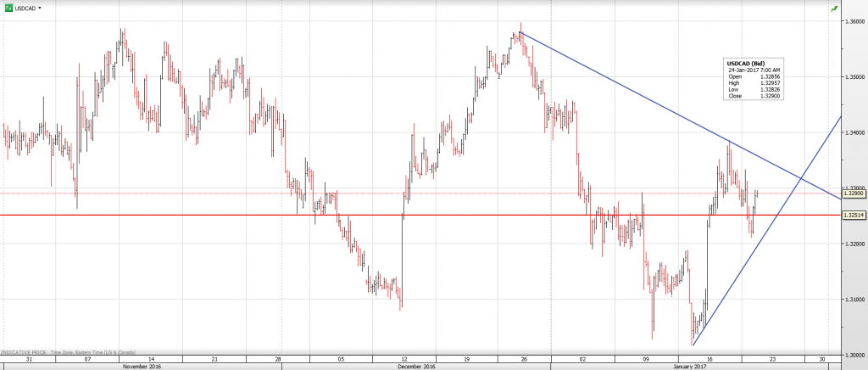Click the January 2017 month label

[x=691, y=367]
